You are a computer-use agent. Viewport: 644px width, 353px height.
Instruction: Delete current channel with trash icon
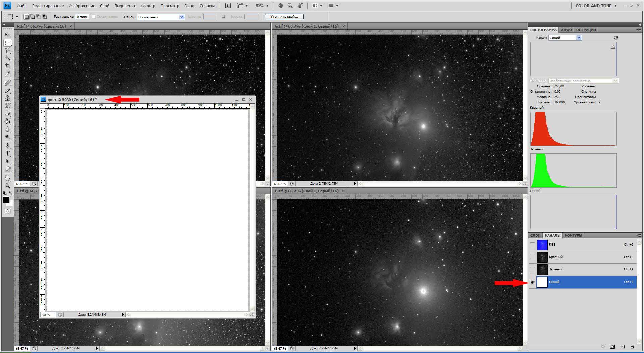[632, 347]
